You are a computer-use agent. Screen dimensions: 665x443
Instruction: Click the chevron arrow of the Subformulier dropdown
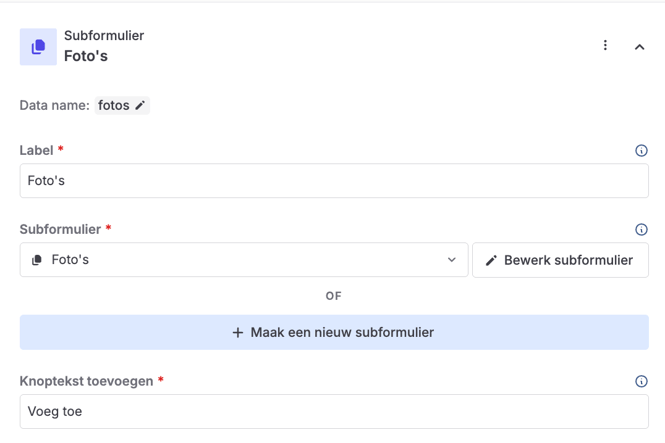click(451, 260)
